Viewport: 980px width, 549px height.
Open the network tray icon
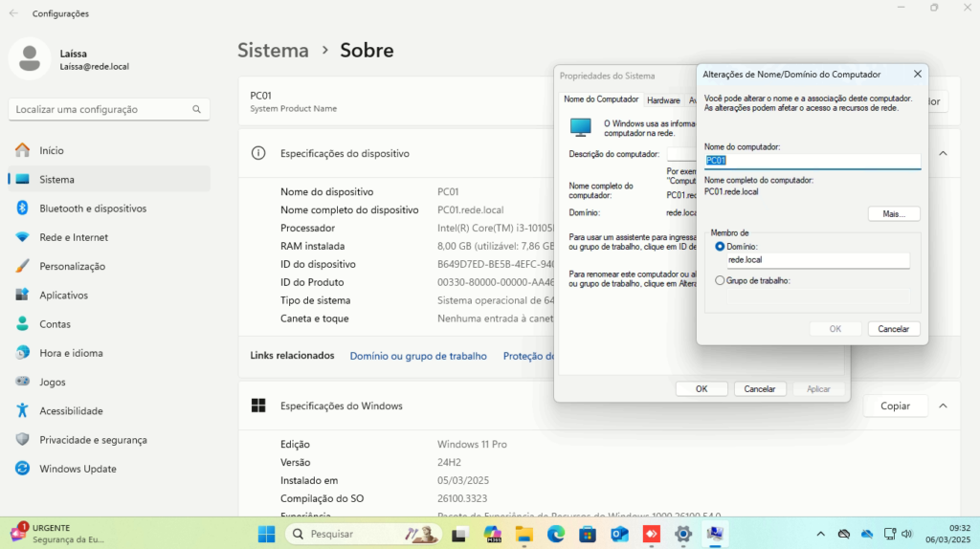tap(889, 534)
